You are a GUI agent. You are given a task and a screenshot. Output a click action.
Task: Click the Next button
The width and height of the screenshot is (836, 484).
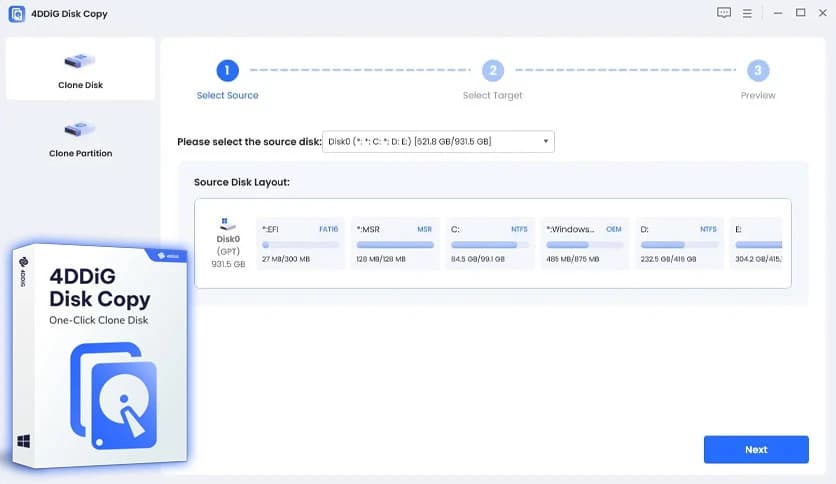click(756, 449)
